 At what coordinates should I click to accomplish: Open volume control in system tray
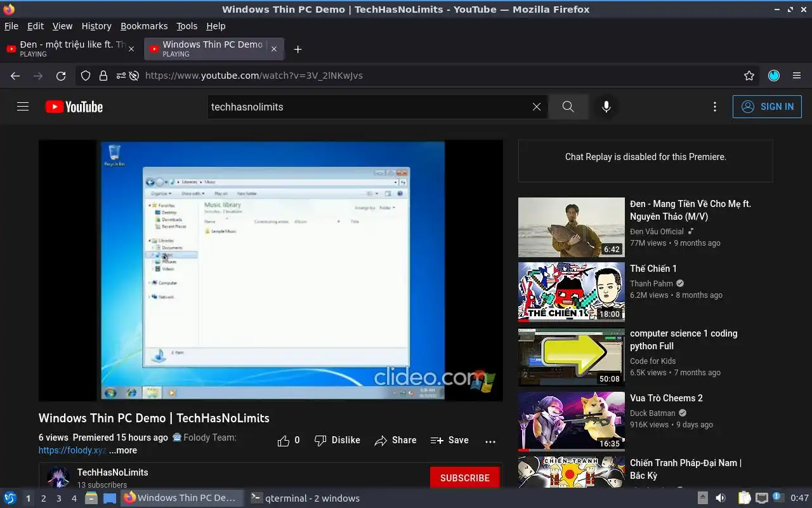point(721,498)
